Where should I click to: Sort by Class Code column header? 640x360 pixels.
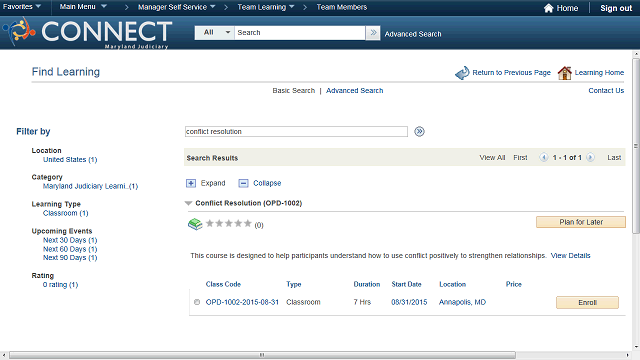[x=223, y=284]
